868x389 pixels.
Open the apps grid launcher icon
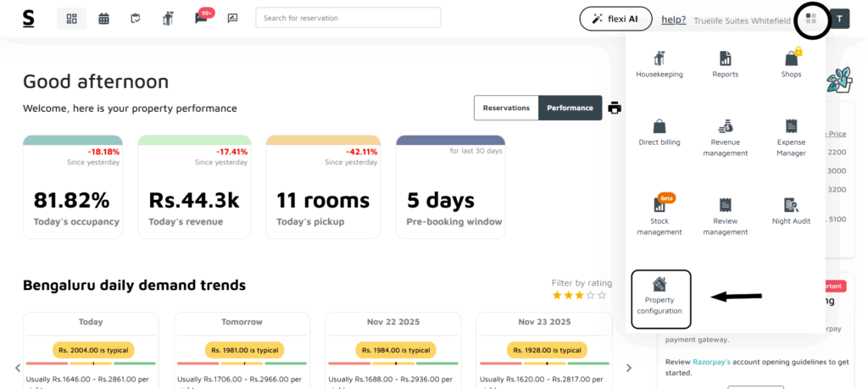click(812, 19)
